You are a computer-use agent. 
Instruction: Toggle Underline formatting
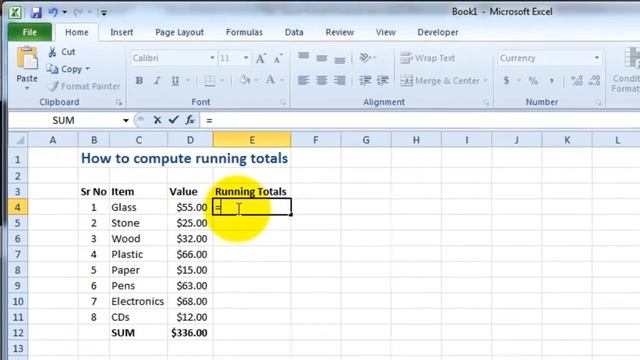pos(175,81)
